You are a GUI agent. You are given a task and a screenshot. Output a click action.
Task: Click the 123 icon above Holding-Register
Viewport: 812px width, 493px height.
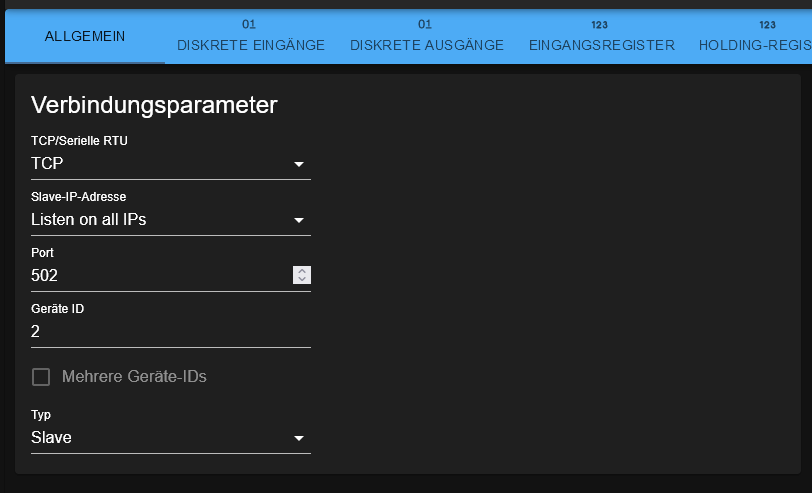coord(767,25)
